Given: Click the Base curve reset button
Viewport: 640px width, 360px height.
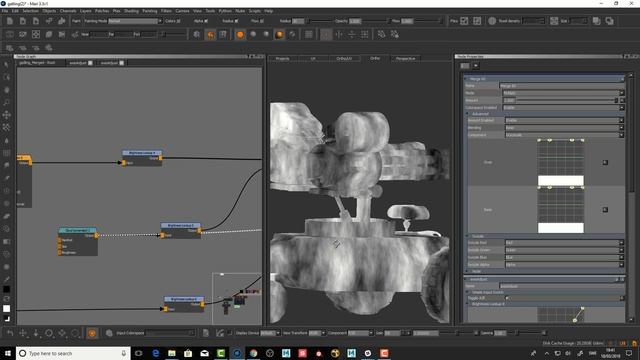Looking at the screenshot, I should [x=605, y=210].
